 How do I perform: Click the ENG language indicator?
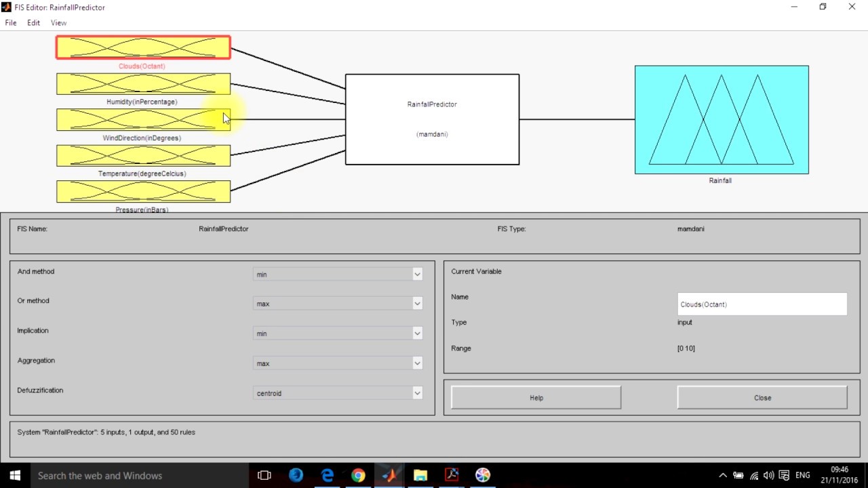(x=803, y=476)
